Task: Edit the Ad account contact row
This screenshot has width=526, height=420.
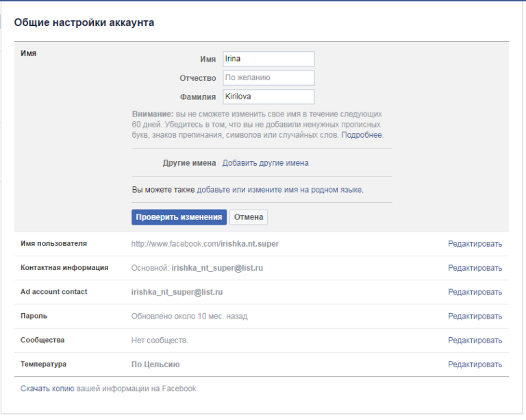Action: (475, 292)
